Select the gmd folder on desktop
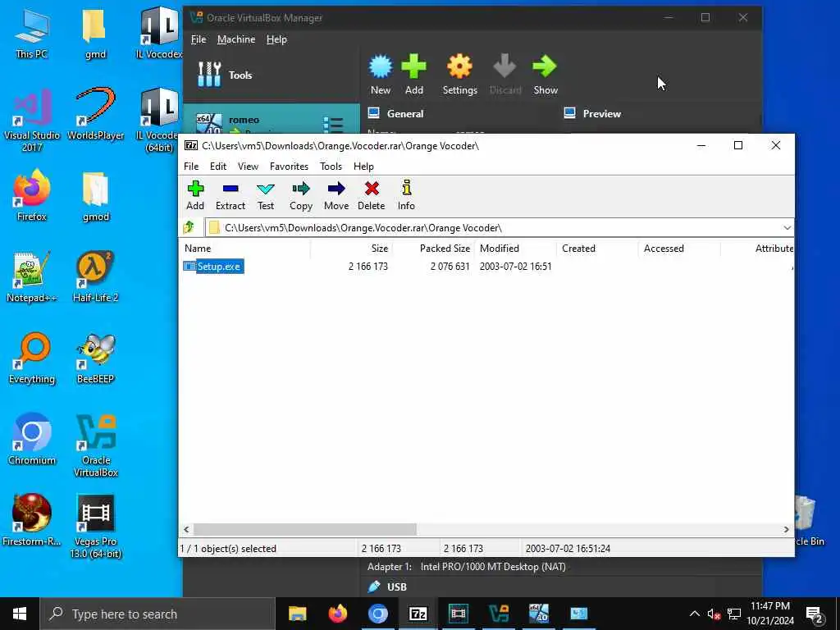 tap(95, 34)
